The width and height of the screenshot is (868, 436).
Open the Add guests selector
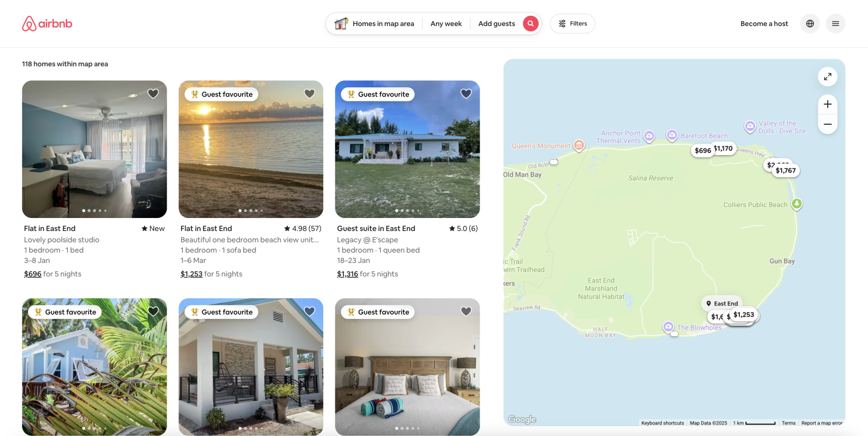coord(496,23)
